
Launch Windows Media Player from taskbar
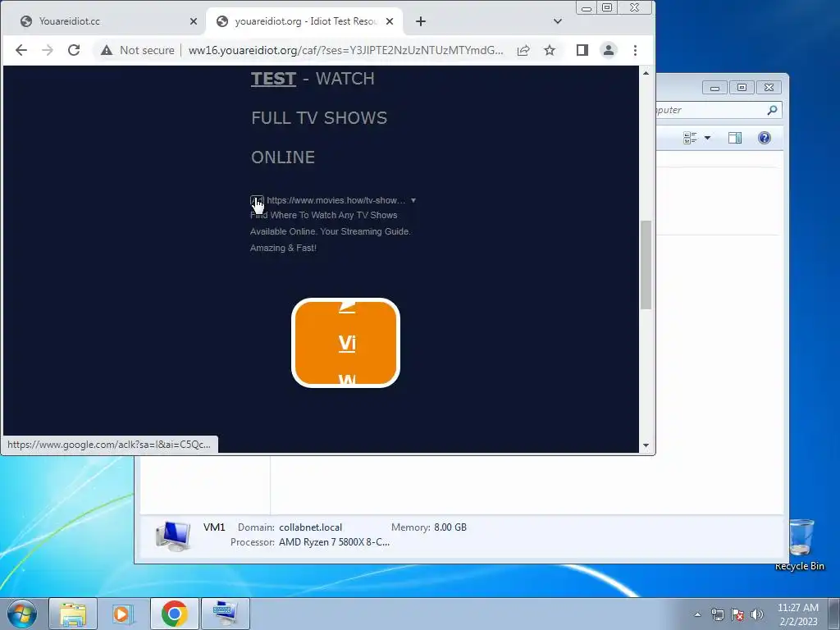click(123, 614)
